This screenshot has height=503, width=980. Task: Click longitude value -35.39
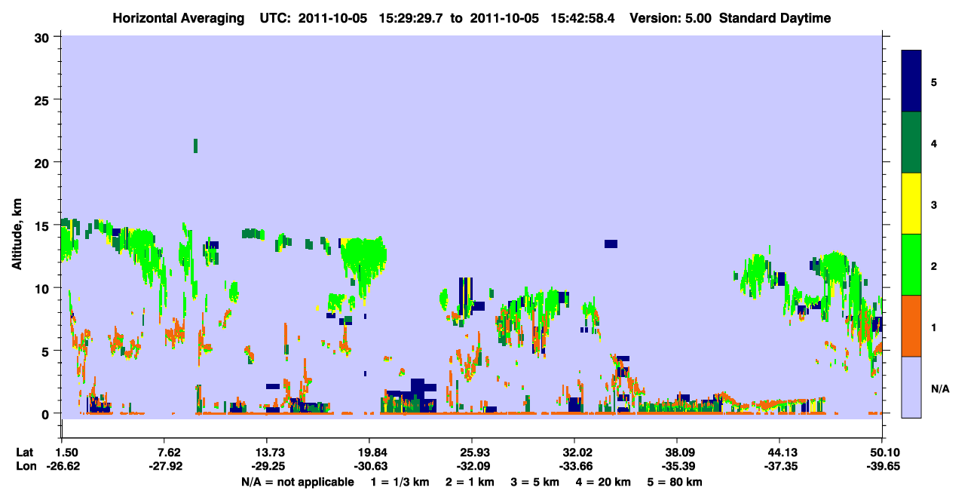[x=677, y=466]
